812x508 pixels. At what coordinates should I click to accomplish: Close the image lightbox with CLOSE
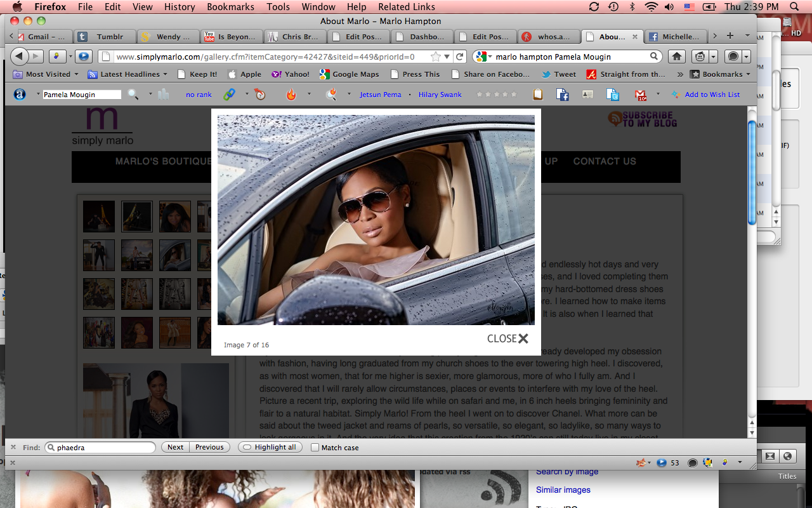click(x=507, y=338)
